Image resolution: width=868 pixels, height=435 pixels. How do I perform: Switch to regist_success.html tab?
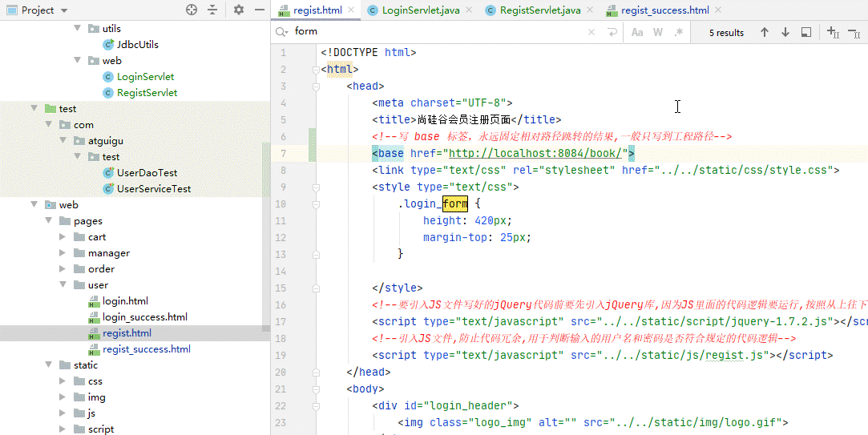tap(664, 10)
